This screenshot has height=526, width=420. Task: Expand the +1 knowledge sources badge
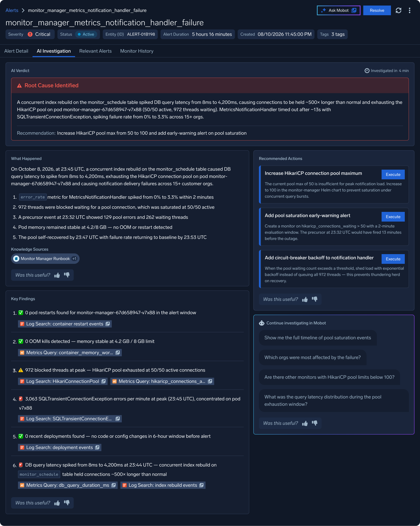click(x=74, y=259)
